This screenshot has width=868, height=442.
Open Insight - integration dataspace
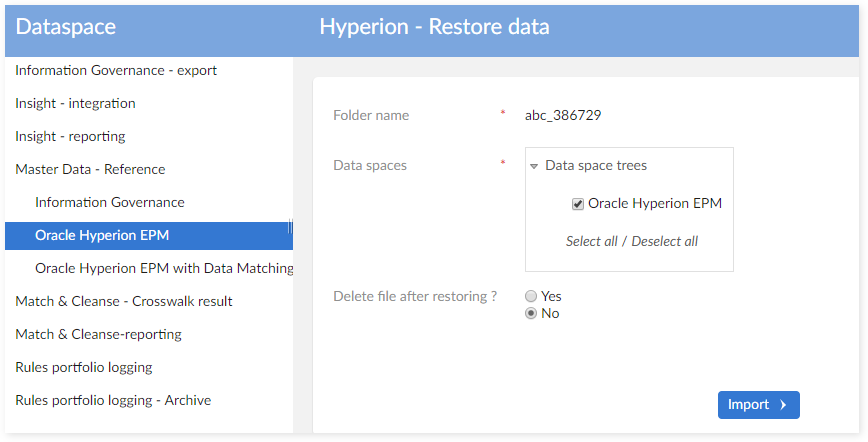(75, 104)
